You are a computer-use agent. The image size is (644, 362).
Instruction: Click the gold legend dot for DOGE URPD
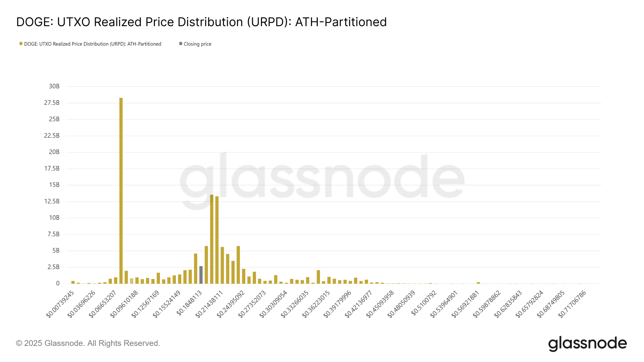[x=21, y=44]
